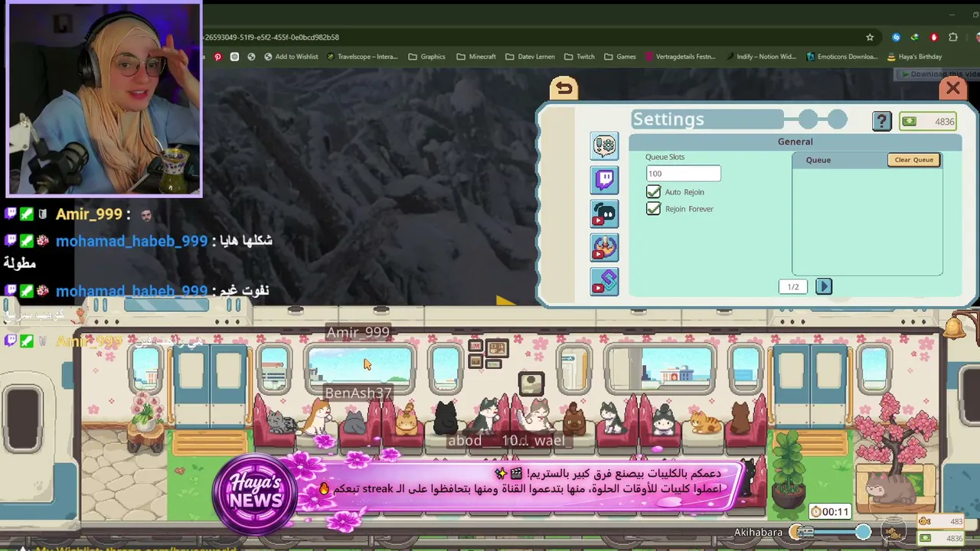Toggle the Rejoin Forever checkbox
Image resolution: width=980 pixels, height=551 pixels.
tap(653, 209)
